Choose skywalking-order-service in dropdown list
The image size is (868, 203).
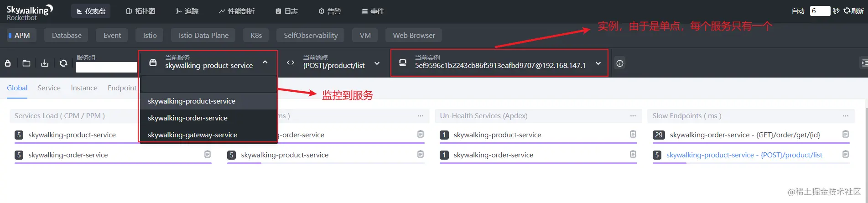[x=208, y=118]
